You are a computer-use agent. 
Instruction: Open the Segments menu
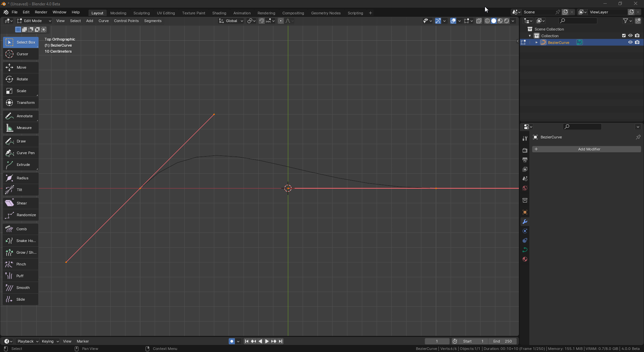click(153, 21)
